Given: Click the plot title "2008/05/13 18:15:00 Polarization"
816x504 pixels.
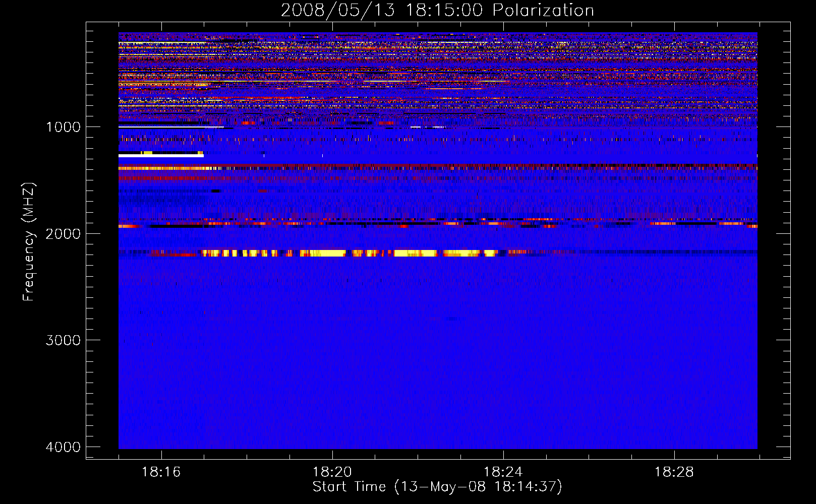Looking at the screenshot, I should pos(437,10).
